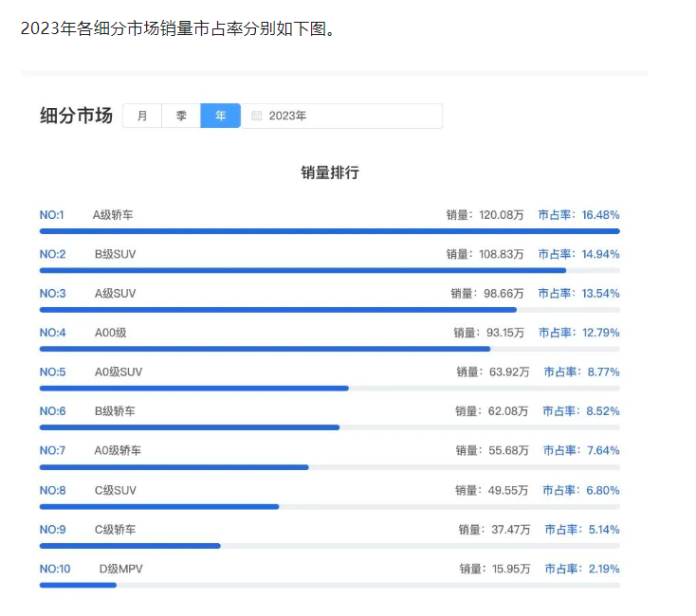Click the A级SUV segment name
Viewport: 696px width, 616px height.
[x=115, y=294]
